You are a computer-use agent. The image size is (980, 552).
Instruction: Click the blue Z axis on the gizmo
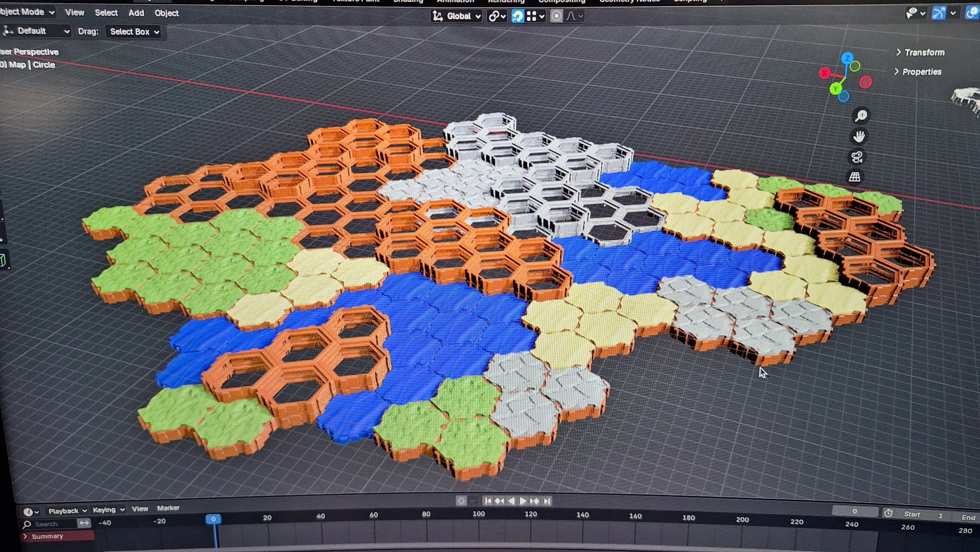pyautogui.click(x=847, y=58)
